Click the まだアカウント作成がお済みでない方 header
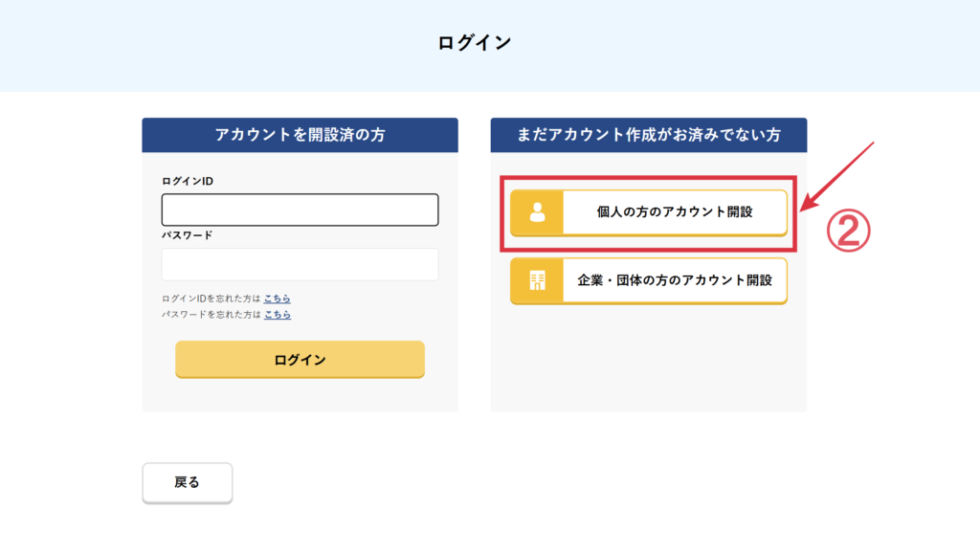 (649, 135)
